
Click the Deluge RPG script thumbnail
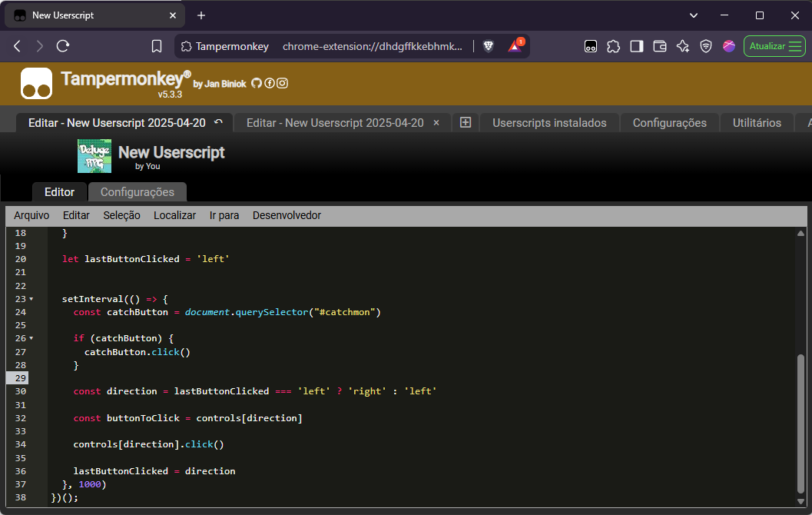94,156
